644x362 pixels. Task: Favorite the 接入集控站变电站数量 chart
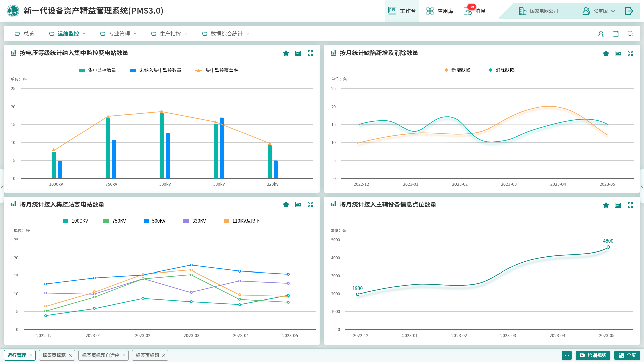coord(286,205)
